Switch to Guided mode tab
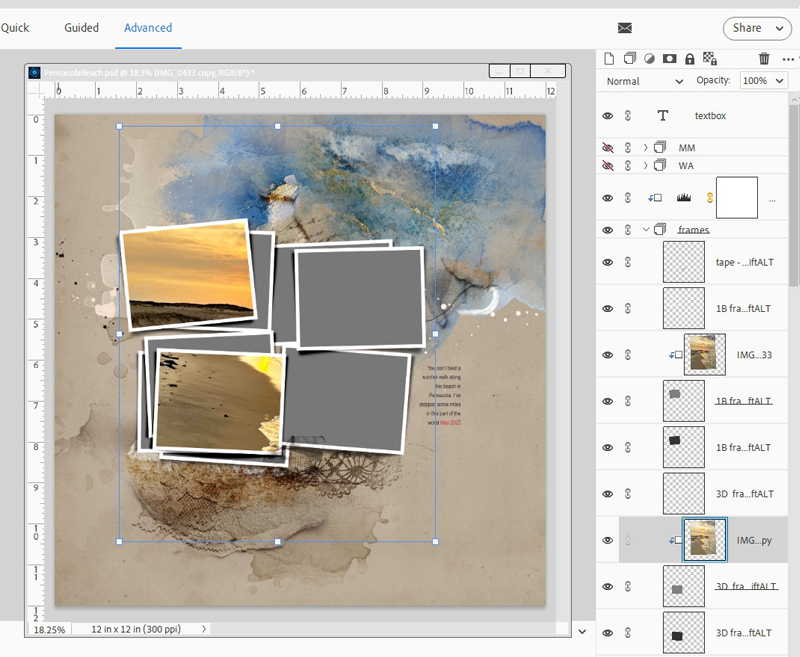This screenshot has height=657, width=800. 82,28
